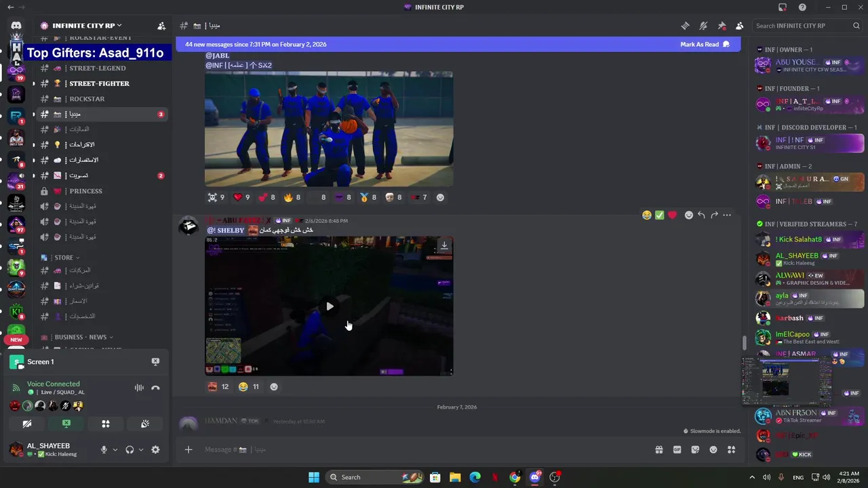Click in the Search INFINITE CITY RP field

pos(807,26)
